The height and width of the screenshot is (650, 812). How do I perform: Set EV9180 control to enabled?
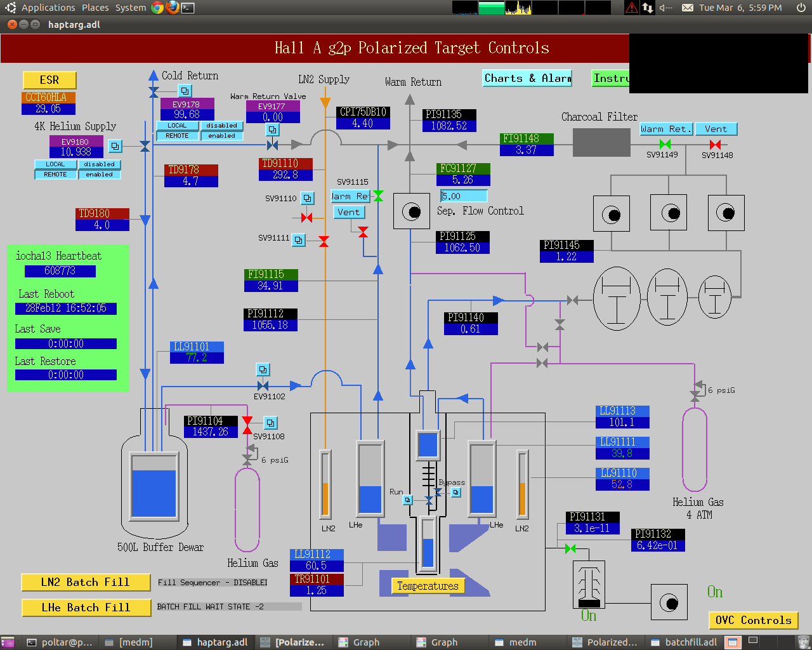(x=100, y=175)
